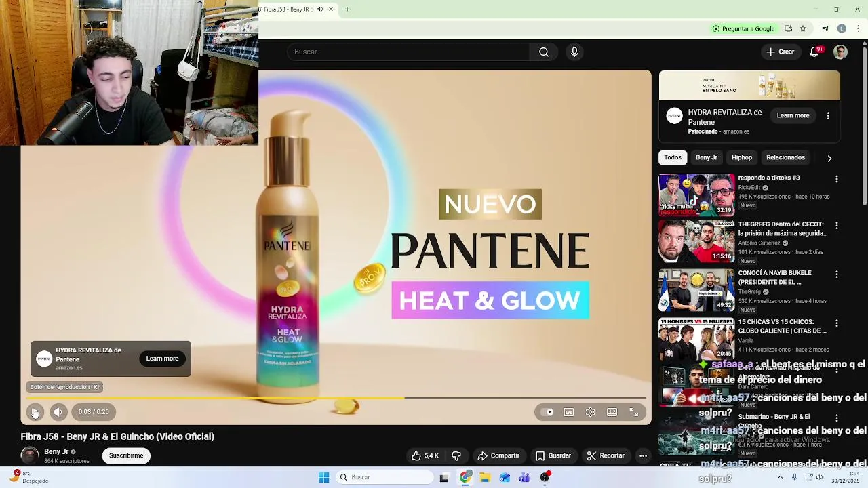Click the 'Crear' button

click(x=780, y=52)
